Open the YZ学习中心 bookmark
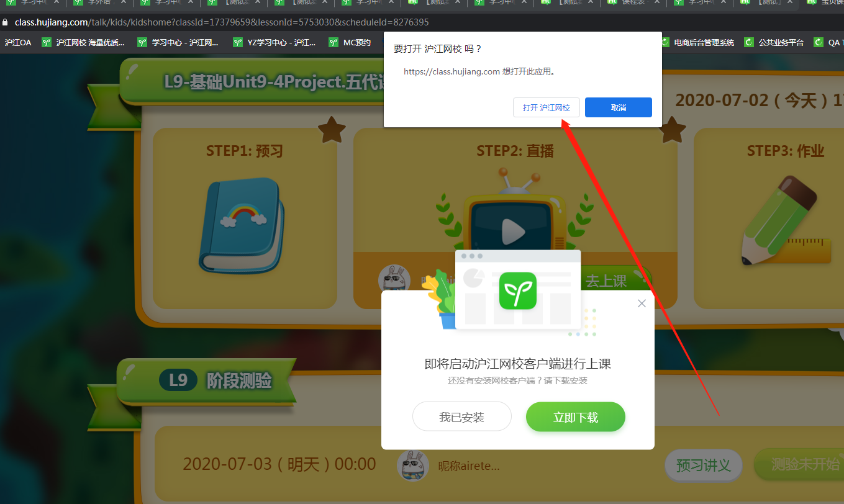The image size is (844, 504). 275,43
